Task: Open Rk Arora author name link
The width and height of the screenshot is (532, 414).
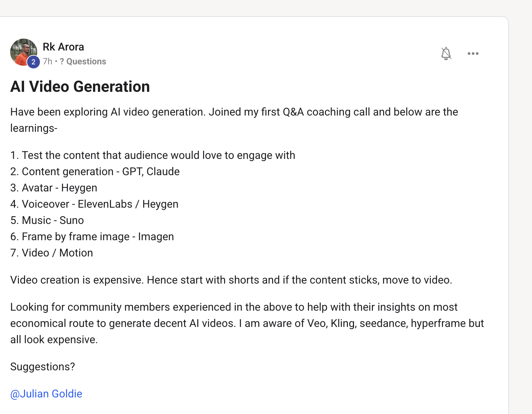Action: 63,47
